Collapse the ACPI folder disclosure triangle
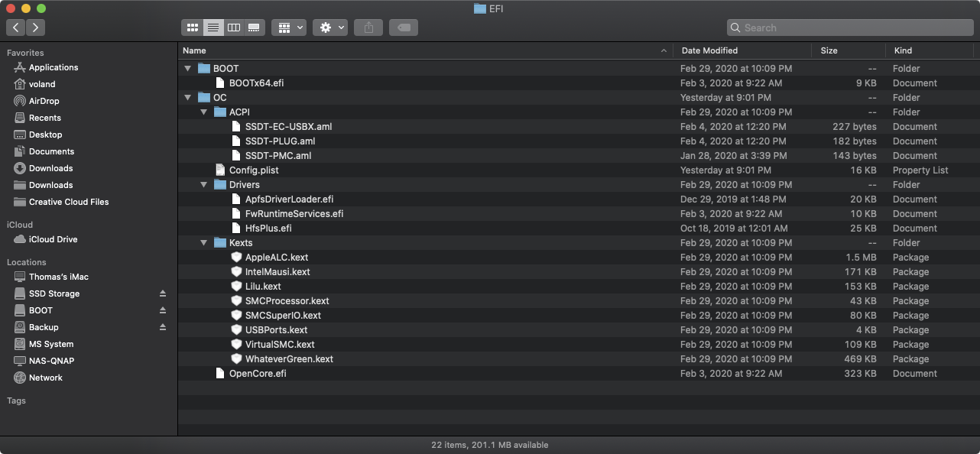 (x=203, y=112)
